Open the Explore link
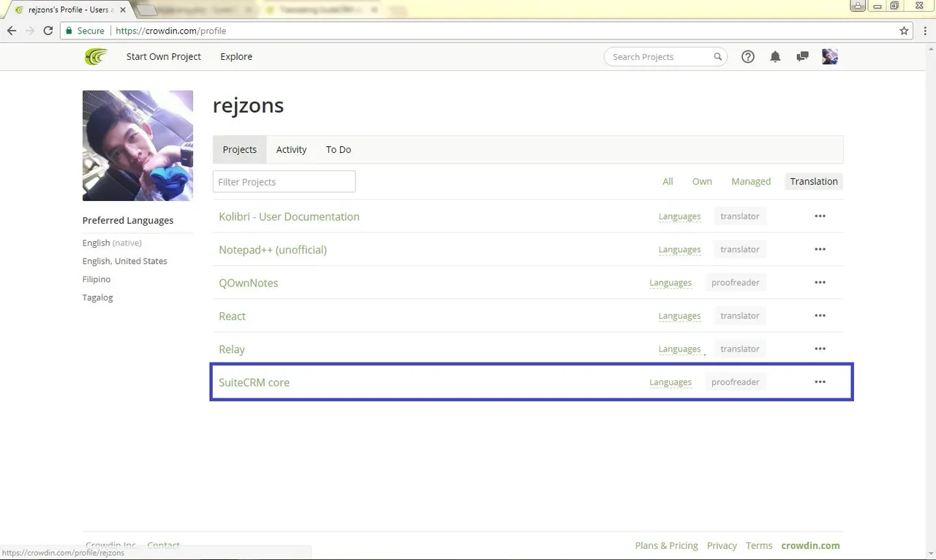 click(x=236, y=56)
